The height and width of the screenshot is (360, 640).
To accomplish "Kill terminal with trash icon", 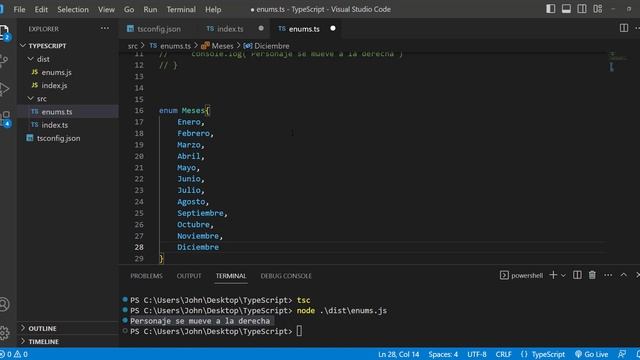I will click(x=592, y=275).
